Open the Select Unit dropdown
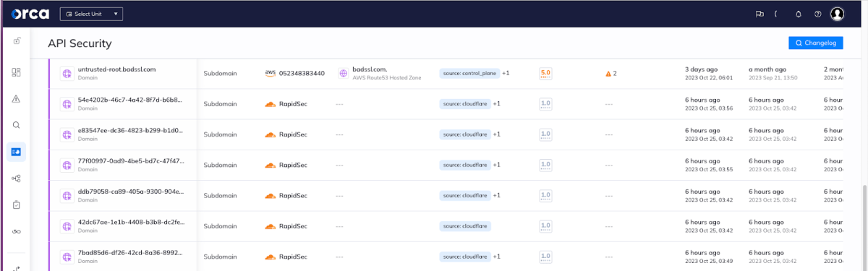868x271 pixels. coord(91,14)
